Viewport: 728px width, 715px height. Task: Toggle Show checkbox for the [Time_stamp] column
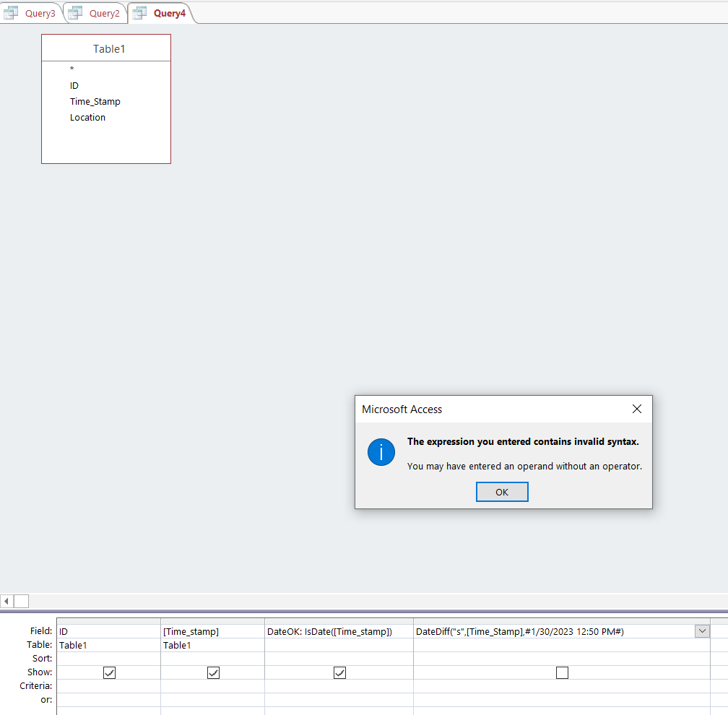coord(213,672)
